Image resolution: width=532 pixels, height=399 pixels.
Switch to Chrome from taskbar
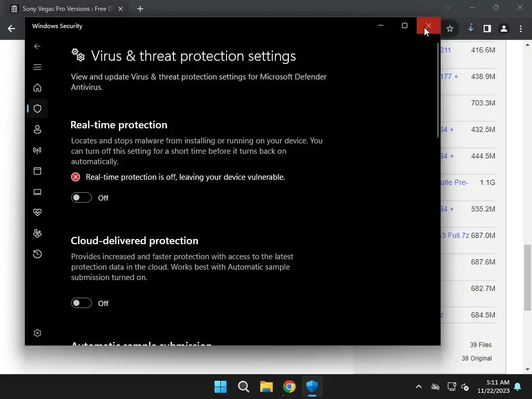tap(289, 387)
